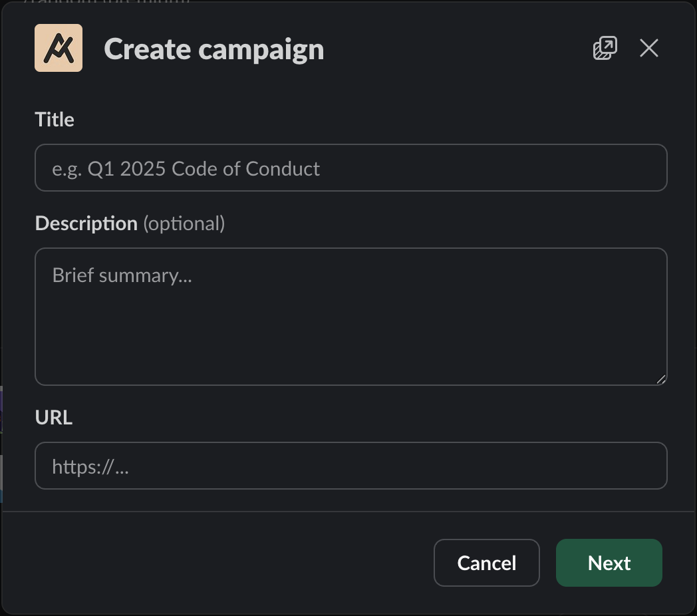The image size is (697, 616).
Task: Click the "(optional)" hint text
Action: 184,224
